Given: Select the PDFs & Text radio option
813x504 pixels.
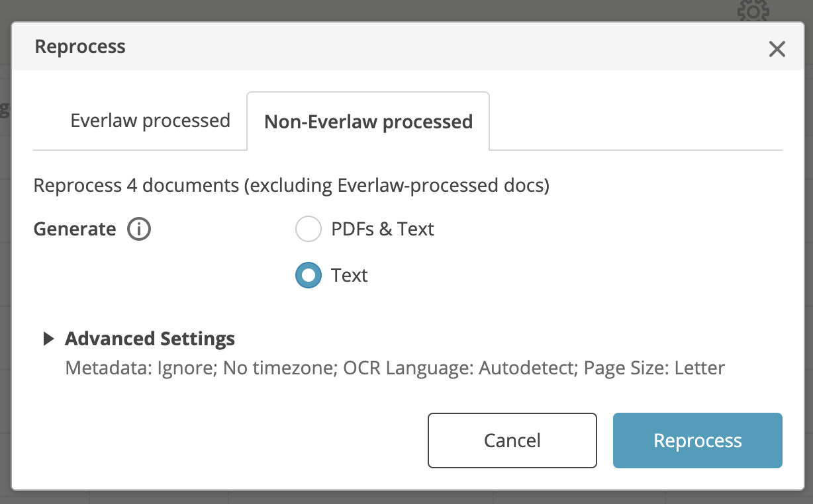Looking at the screenshot, I should [308, 230].
